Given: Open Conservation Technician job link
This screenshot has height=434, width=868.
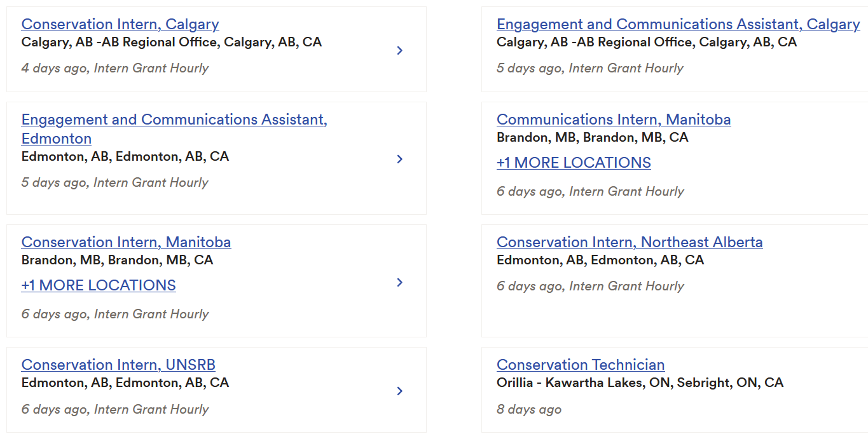Looking at the screenshot, I should coord(581,365).
